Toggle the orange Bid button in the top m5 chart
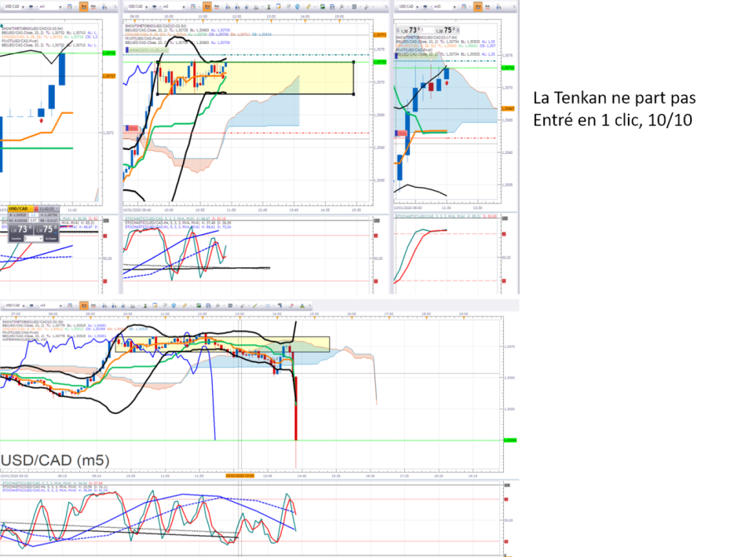The image size is (756, 557). pos(206,7)
